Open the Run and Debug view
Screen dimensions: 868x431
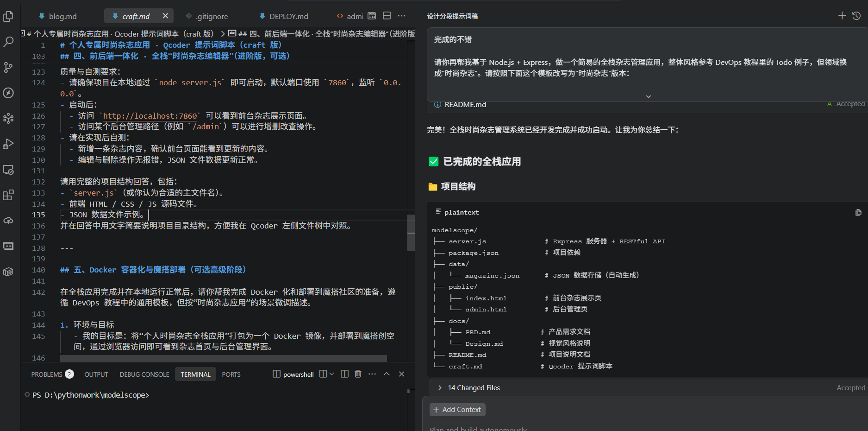click(x=8, y=144)
